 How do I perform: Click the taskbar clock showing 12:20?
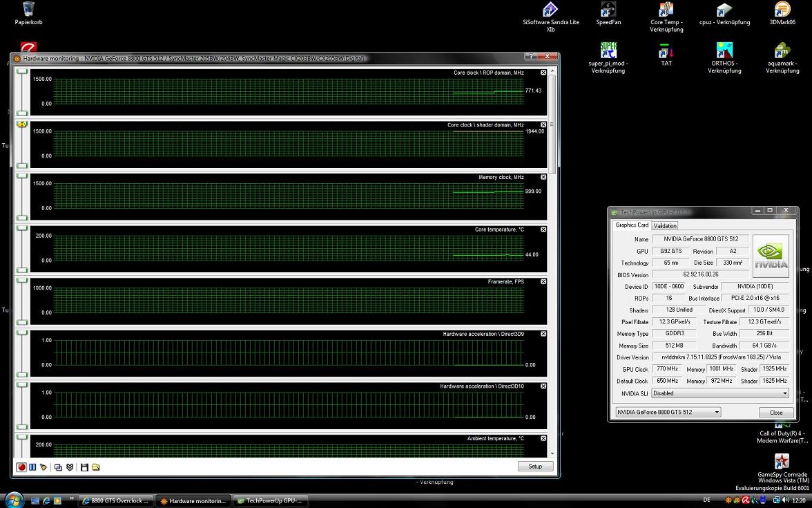798,500
